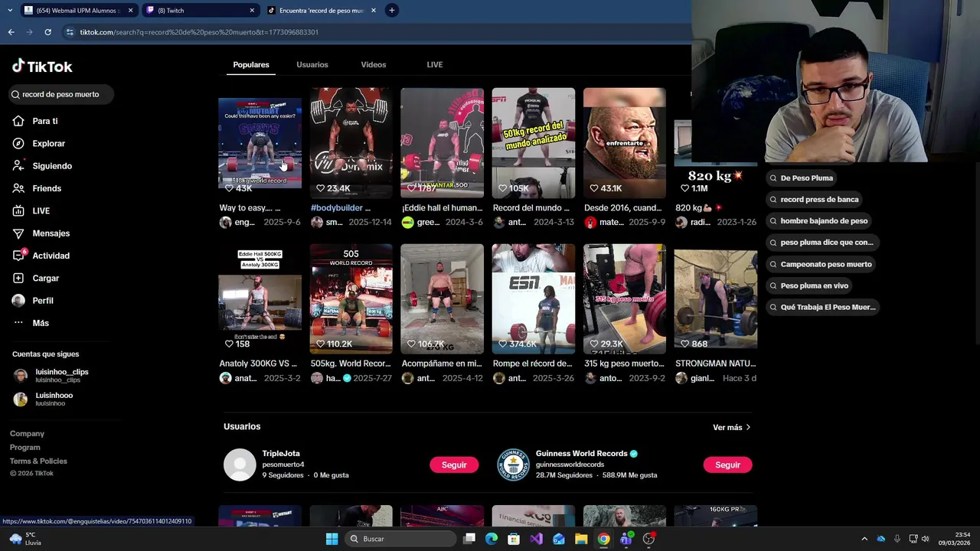Switch to the LIVE results tab
The width and height of the screenshot is (980, 551).
tap(435, 65)
